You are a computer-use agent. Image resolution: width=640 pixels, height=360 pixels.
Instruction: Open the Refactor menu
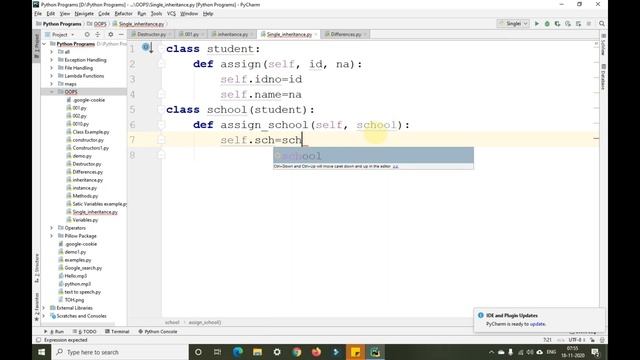123,13
